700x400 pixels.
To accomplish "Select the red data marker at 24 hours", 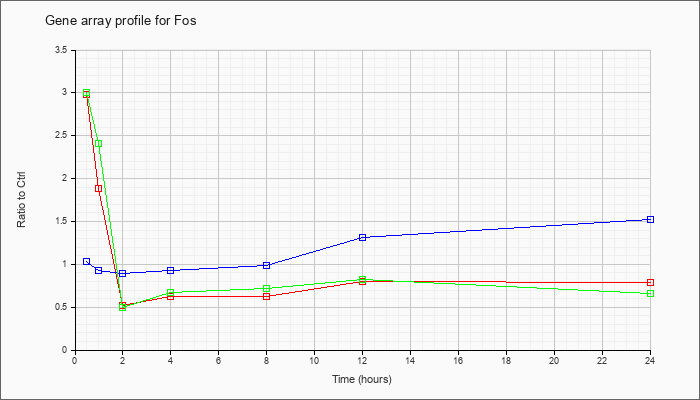I will [650, 283].
